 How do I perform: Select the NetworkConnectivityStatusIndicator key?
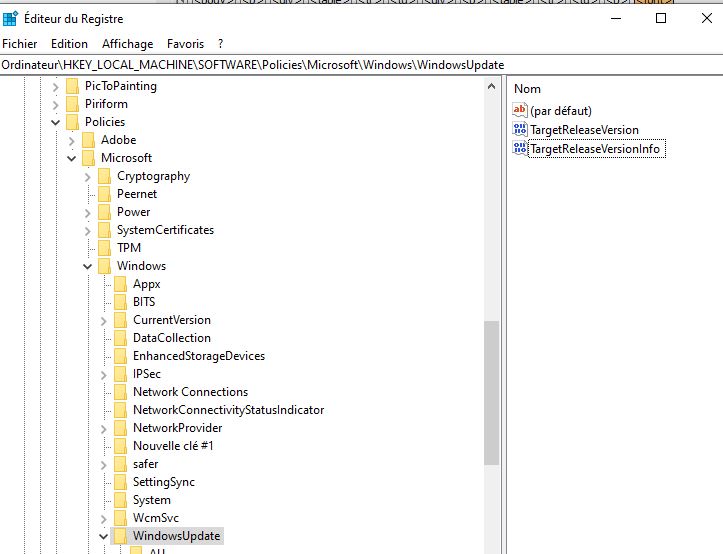pyautogui.click(x=228, y=410)
